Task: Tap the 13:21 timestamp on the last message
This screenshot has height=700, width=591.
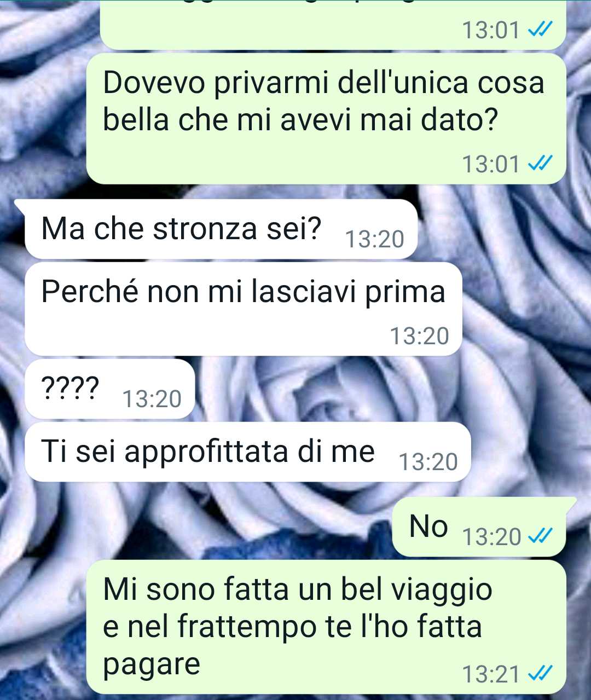Action: point(491,674)
